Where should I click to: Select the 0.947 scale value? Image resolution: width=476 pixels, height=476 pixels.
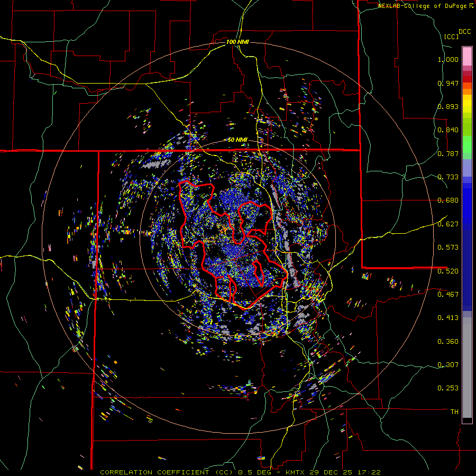click(x=448, y=83)
